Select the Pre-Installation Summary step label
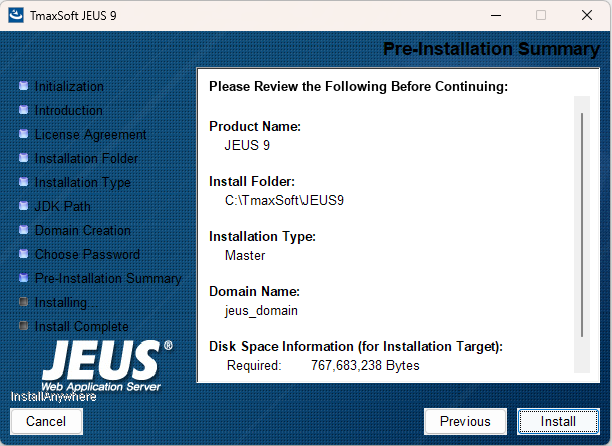The width and height of the screenshot is (612, 446). 108,278
